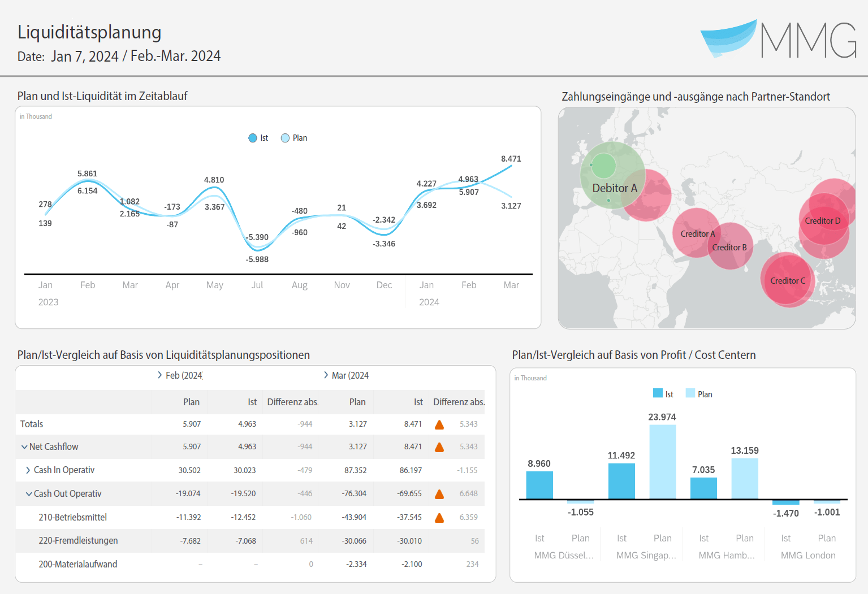The width and height of the screenshot is (868, 594).
Task: Click the Differenz abs. header under Mar
Action: coord(459,402)
